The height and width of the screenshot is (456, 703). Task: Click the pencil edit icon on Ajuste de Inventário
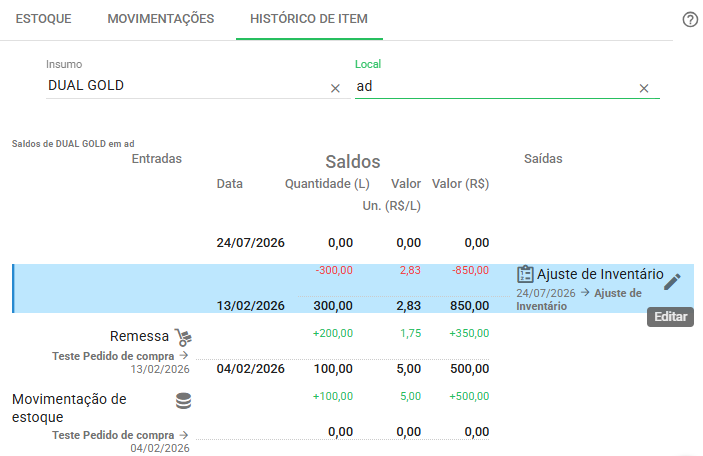(672, 282)
